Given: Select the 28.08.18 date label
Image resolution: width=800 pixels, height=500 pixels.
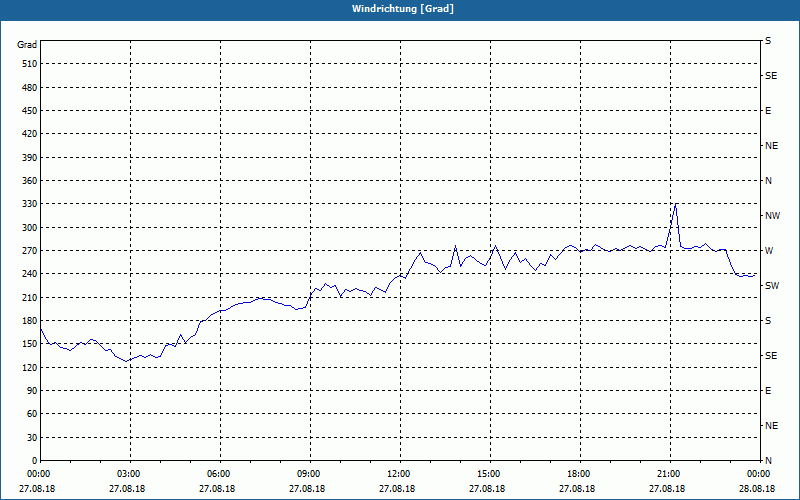Looking at the screenshot, I should [757, 489].
